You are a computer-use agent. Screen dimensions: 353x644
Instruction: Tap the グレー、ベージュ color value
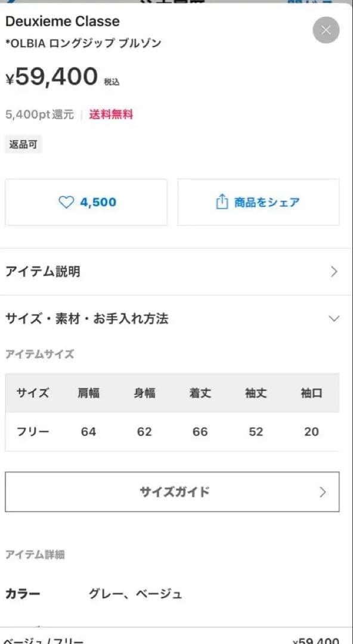pos(136,593)
